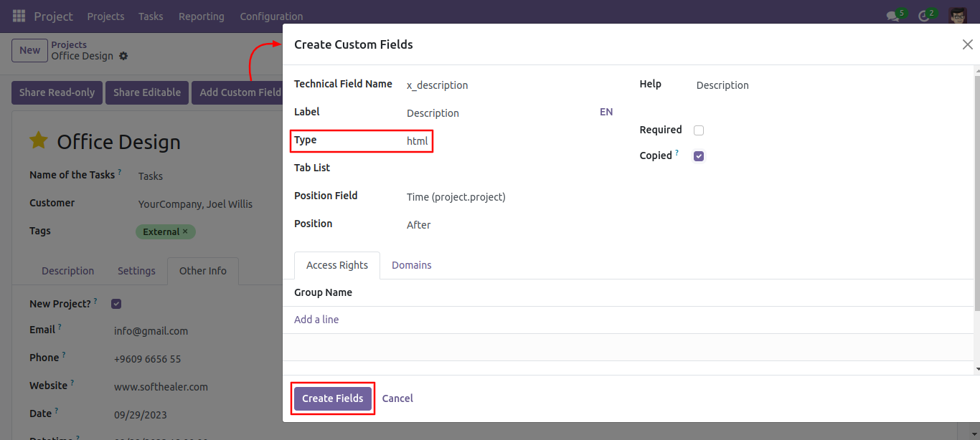Open the Configuration menu
This screenshot has height=440, width=980.
(271, 16)
